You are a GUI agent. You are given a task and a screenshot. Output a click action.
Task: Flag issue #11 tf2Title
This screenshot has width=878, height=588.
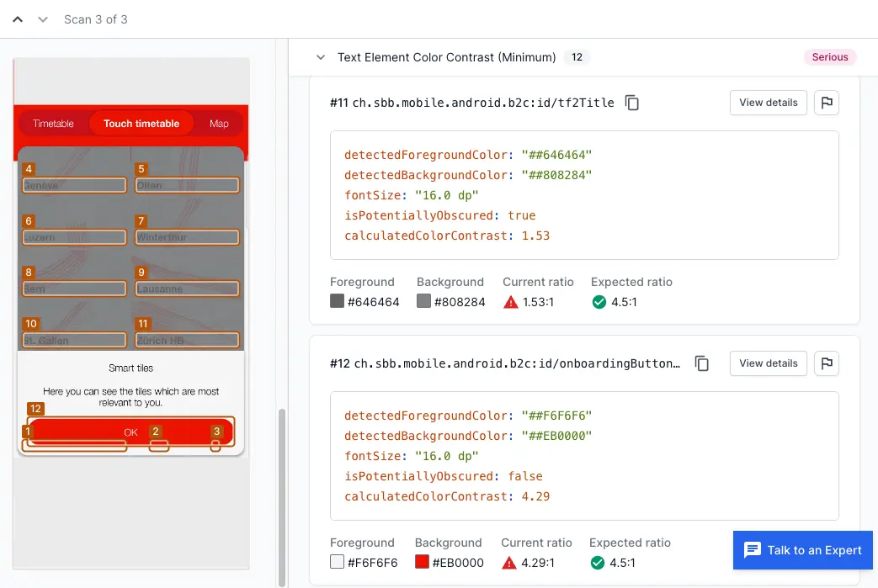coord(827,103)
